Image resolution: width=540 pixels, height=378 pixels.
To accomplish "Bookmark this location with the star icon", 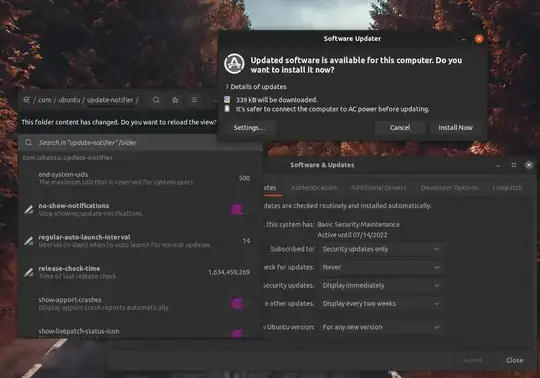I will click(x=175, y=100).
